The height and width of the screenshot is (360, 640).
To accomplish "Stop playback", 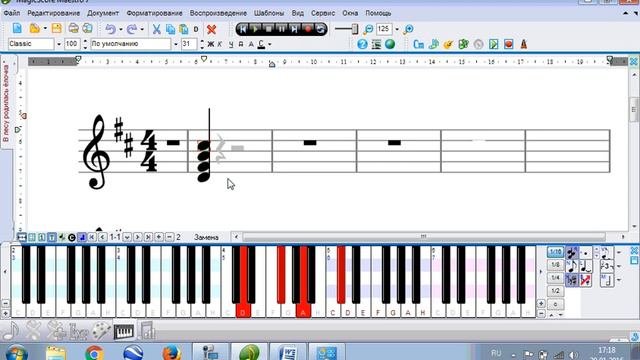I will [268, 29].
